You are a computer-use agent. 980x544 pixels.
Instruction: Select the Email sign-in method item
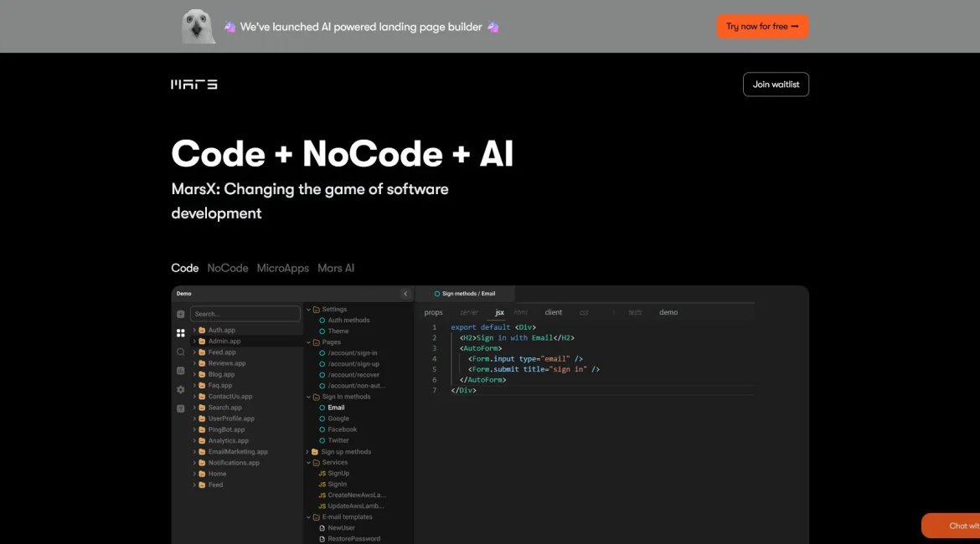click(332, 408)
